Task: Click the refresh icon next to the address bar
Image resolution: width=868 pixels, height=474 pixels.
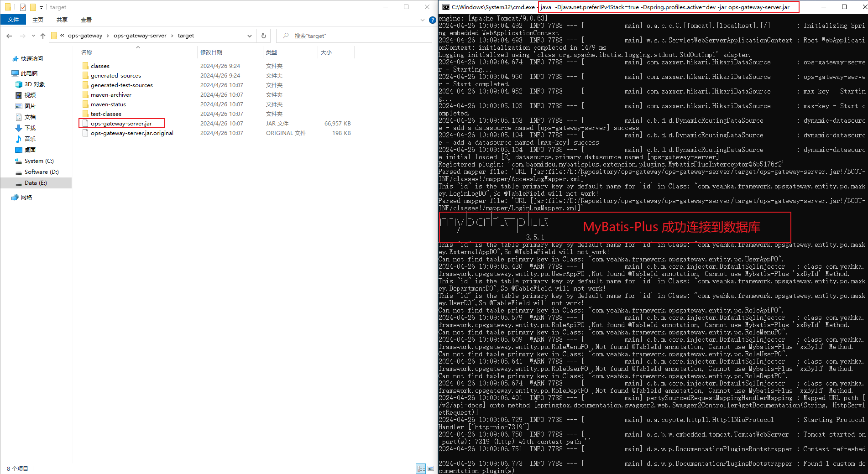Action: pos(264,36)
